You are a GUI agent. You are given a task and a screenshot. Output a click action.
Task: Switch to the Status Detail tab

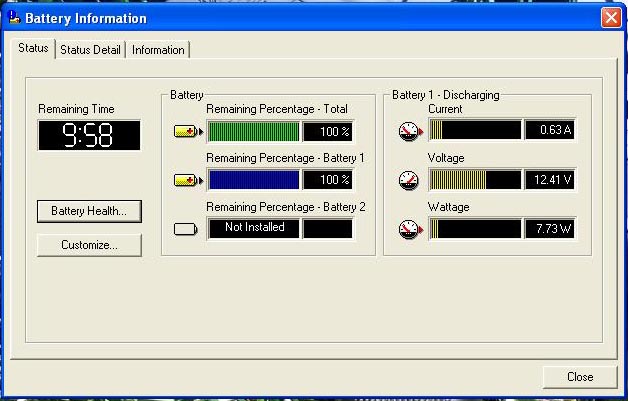(x=90, y=50)
